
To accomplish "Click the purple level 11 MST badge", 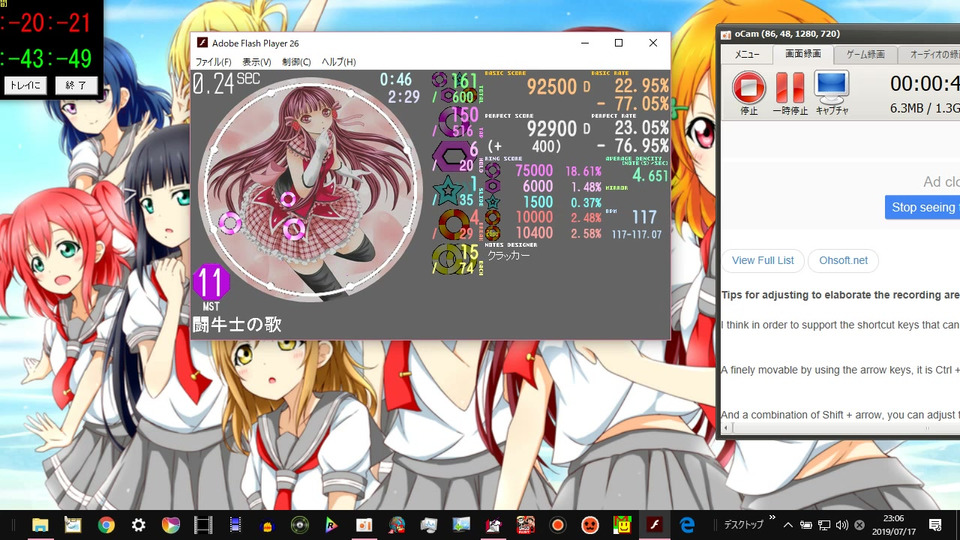I will tap(211, 283).
